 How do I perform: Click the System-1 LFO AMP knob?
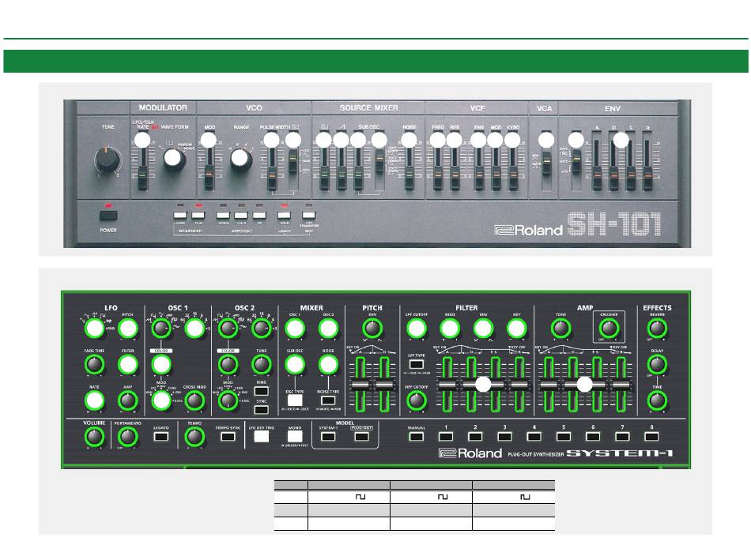(128, 401)
